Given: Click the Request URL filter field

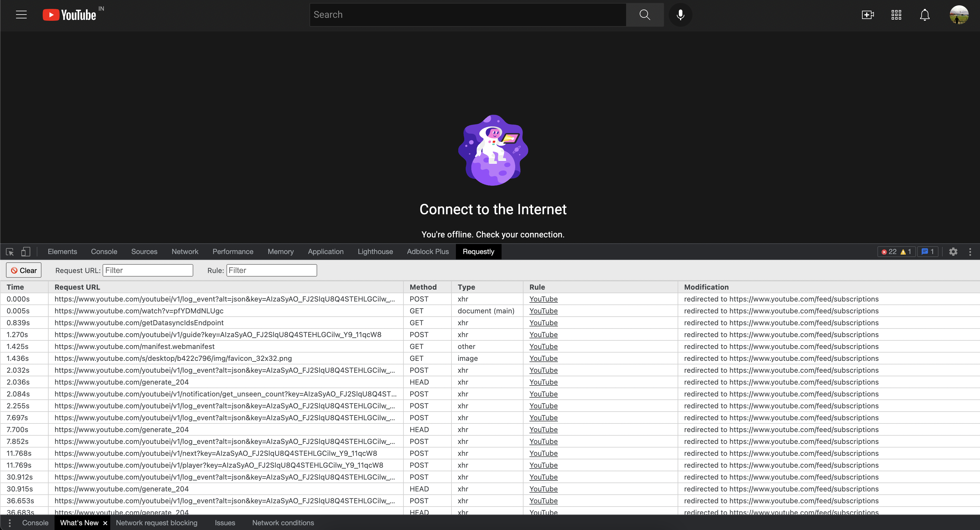Looking at the screenshot, I should click(x=148, y=270).
